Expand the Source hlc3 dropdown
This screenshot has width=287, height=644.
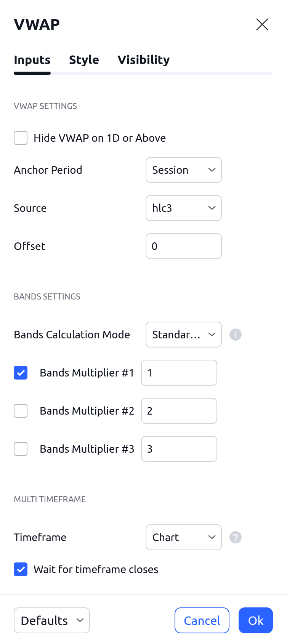pyautogui.click(x=183, y=208)
